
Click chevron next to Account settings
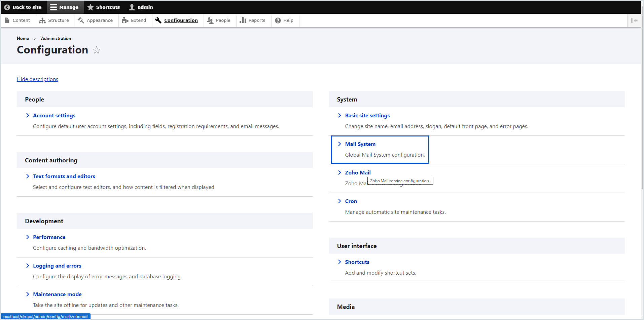(28, 116)
